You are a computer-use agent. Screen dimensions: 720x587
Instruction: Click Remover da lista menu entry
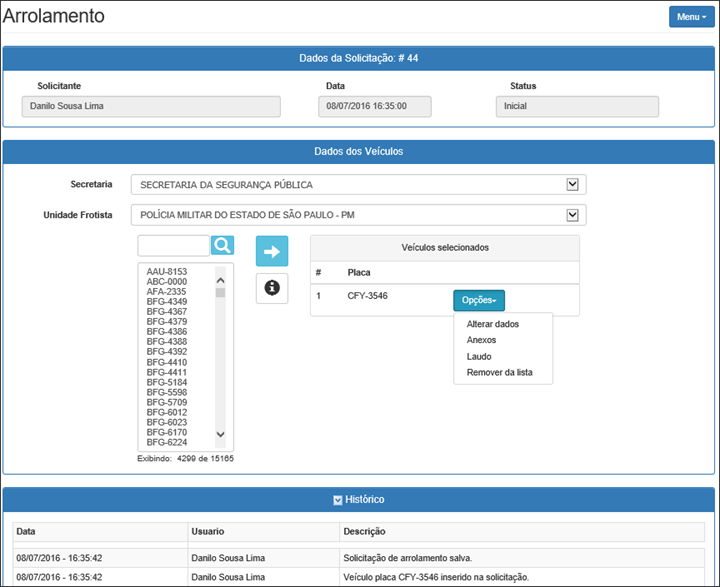click(x=499, y=372)
